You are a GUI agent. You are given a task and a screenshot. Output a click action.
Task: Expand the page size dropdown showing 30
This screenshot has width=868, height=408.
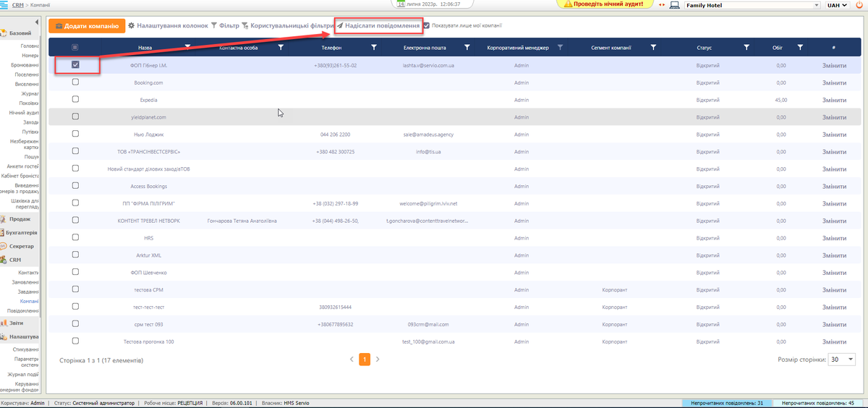coord(842,360)
